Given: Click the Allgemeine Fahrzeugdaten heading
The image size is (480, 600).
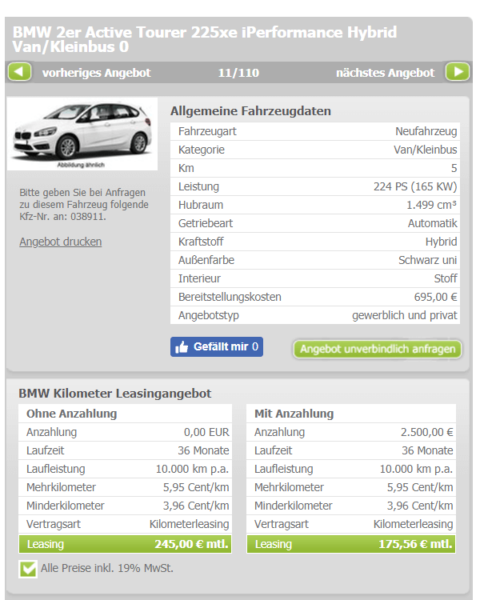Looking at the screenshot, I should tap(251, 111).
